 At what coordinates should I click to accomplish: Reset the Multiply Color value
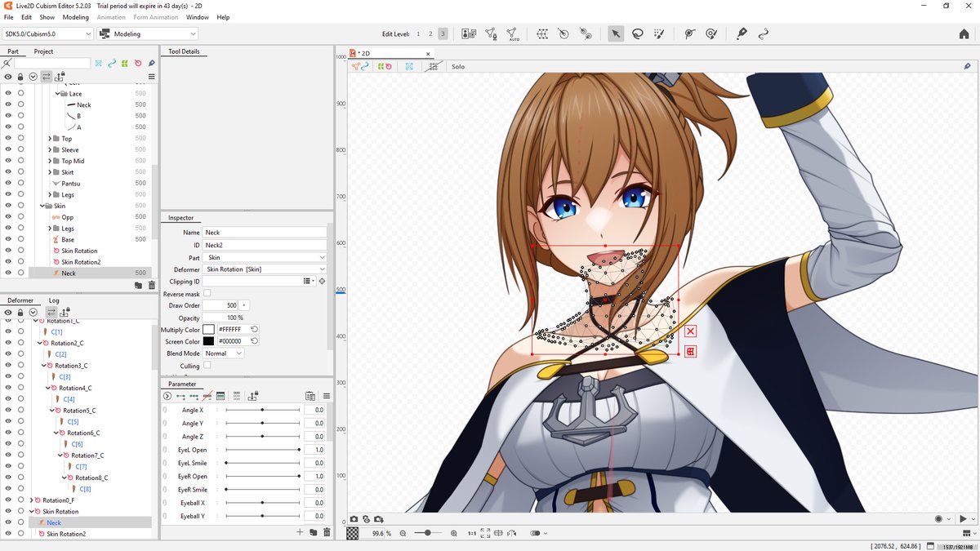[x=254, y=329]
